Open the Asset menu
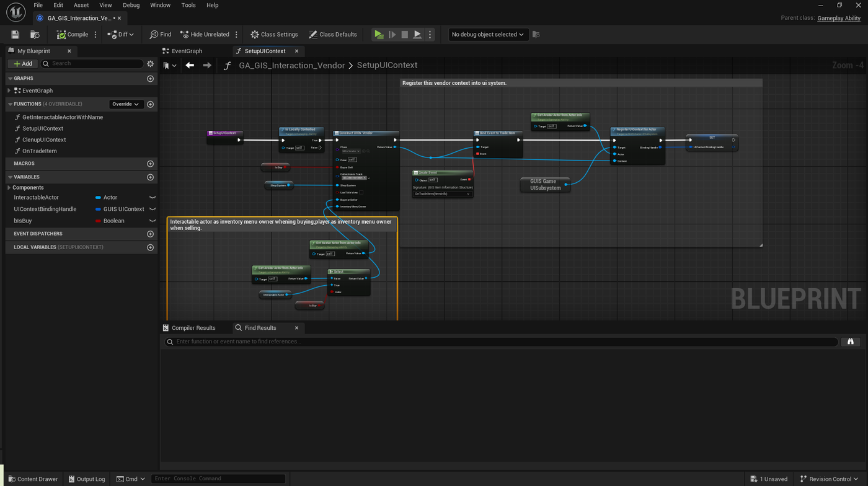 pos(81,5)
